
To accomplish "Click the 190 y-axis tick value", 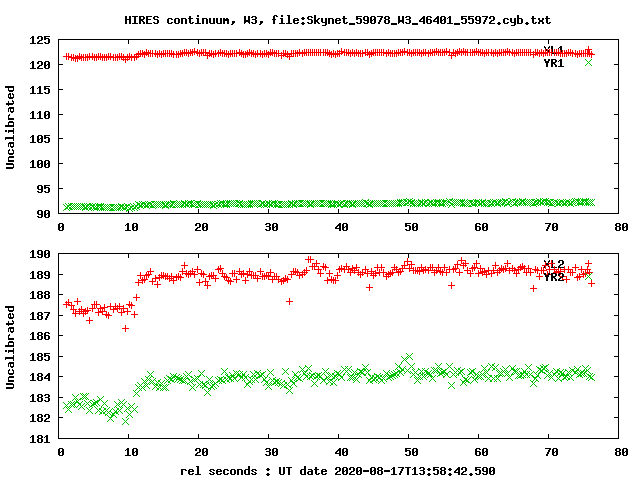I will [40, 254].
